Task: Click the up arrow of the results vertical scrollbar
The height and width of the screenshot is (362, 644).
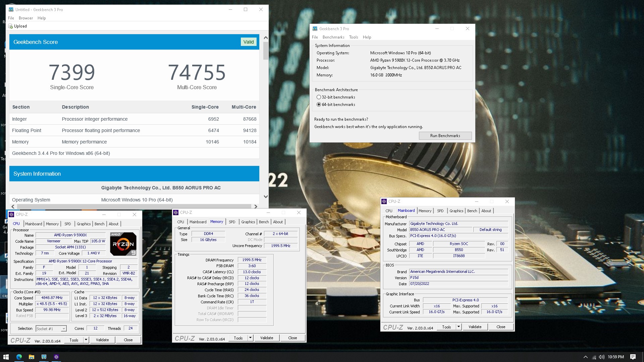Action: [x=266, y=38]
